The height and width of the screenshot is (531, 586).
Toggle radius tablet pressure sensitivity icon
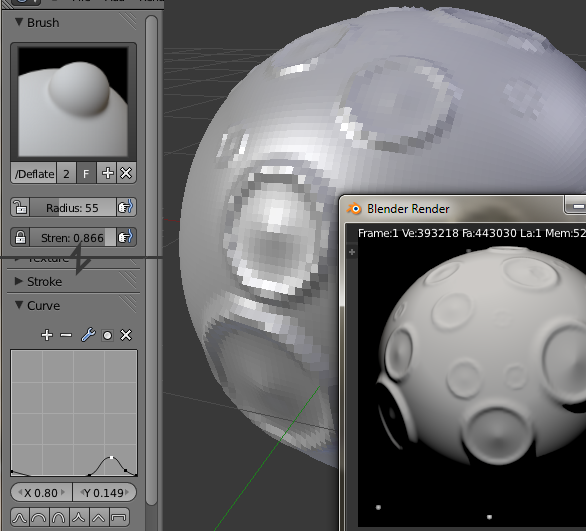(x=126, y=207)
